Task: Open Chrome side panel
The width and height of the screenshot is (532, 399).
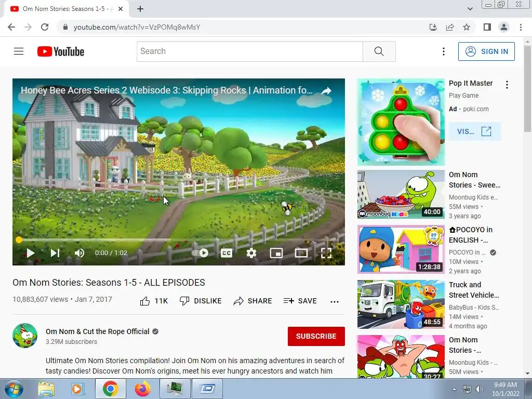Action: (487, 27)
